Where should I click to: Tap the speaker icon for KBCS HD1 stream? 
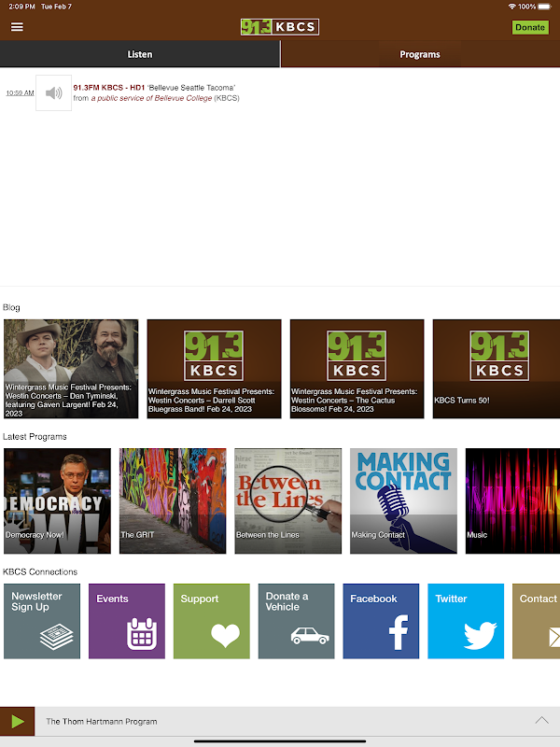click(54, 92)
